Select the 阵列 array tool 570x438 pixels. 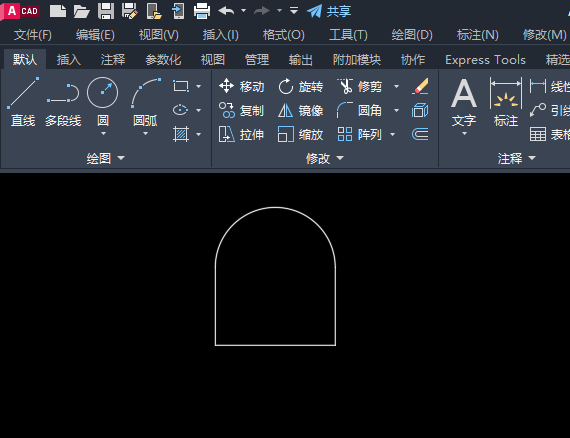click(359, 134)
